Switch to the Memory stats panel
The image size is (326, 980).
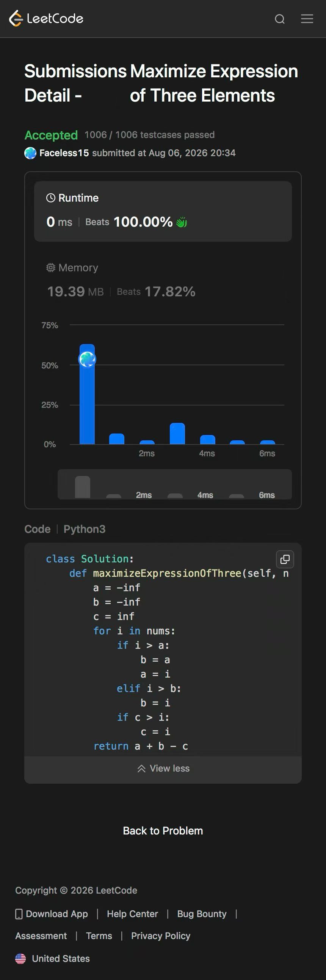tap(163, 280)
